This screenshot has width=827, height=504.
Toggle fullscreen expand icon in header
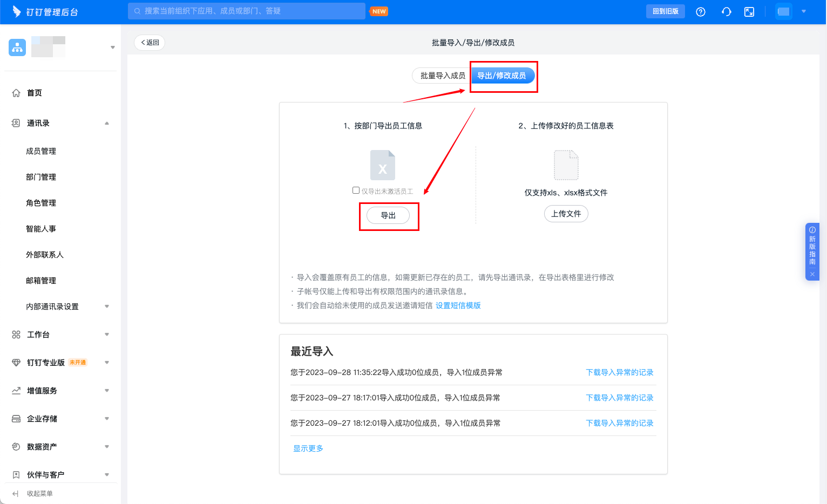[749, 12]
